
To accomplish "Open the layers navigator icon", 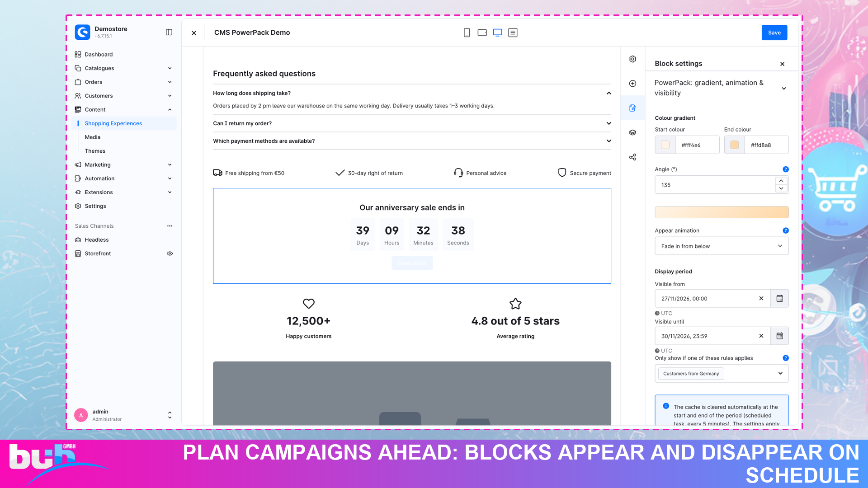I will click(x=633, y=132).
